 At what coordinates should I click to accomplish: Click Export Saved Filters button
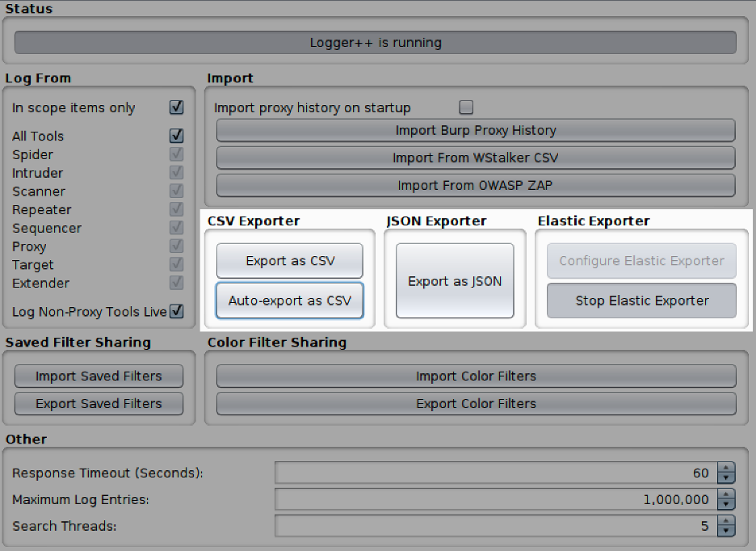pyautogui.click(x=99, y=403)
